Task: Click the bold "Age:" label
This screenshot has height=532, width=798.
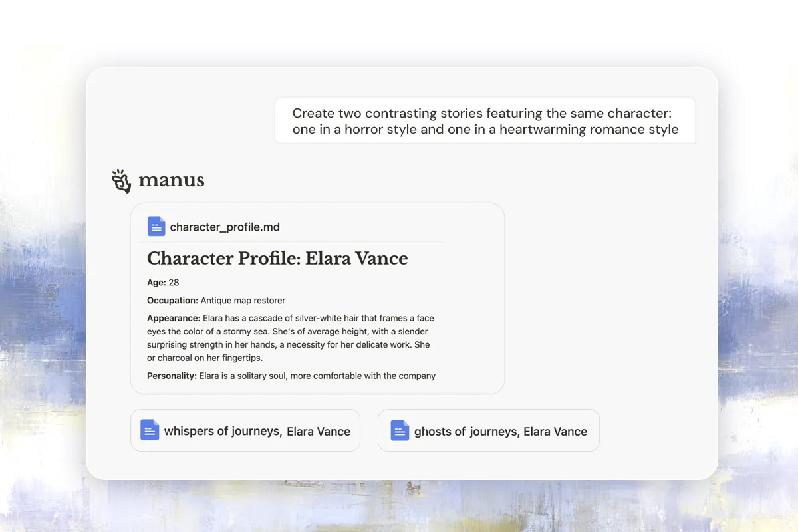Action: coord(156,283)
